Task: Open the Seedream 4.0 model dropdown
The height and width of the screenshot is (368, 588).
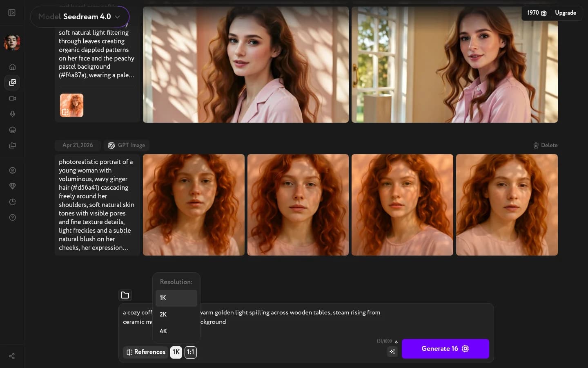Action: 80,17
